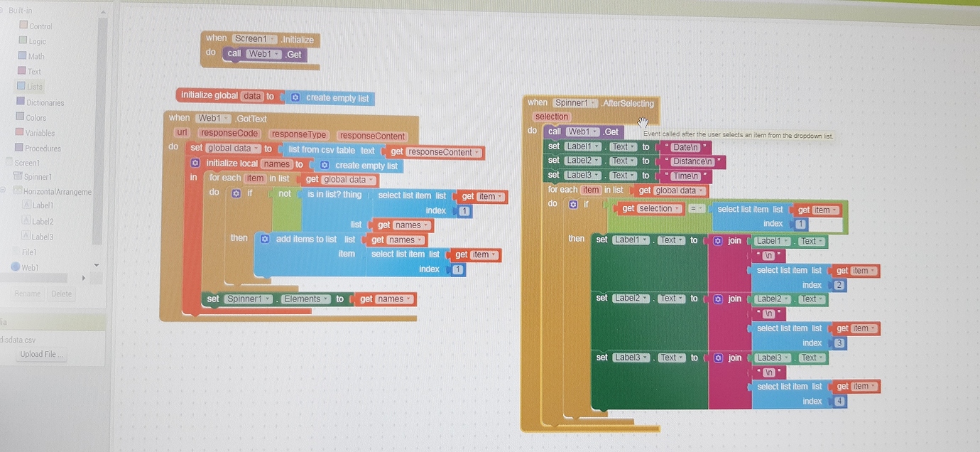This screenshot has width=980, height=452.
Task: Open the Math blocks drawer
Action: [x=36, y=55]
